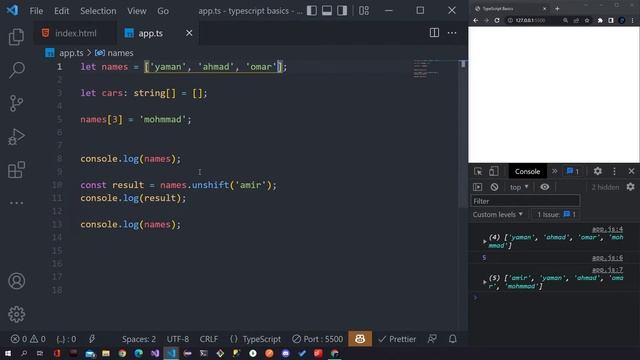640x360 pixels.
Task: Click the editor minimap
Action: 426,69
